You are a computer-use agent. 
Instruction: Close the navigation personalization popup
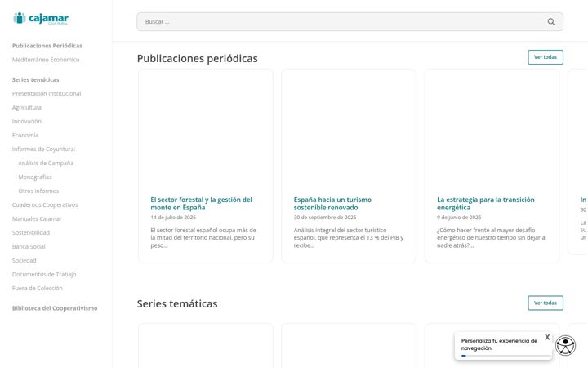(547, 337)
